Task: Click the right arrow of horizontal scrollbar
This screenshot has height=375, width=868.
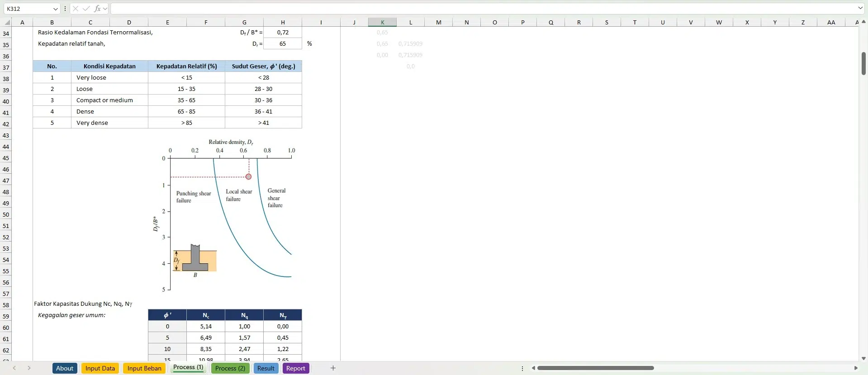Action: 855,368
